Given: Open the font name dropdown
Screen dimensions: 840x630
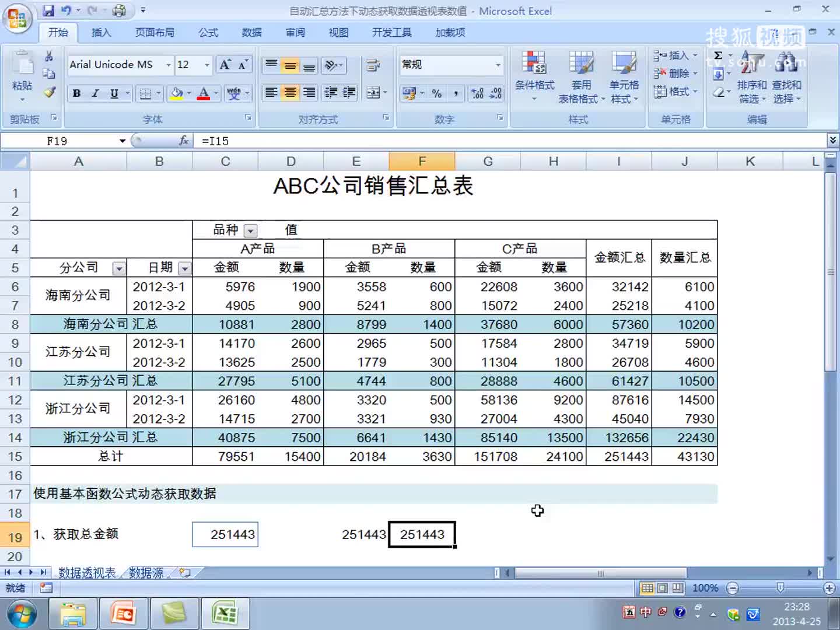Looking at the screenshot, I should click(x=169, y=65).
